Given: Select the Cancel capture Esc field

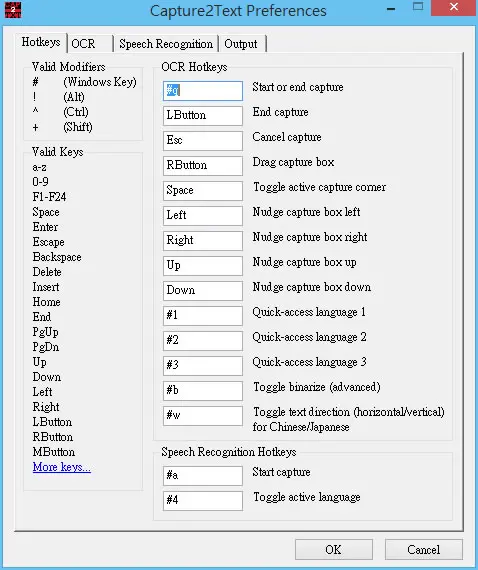Looking at the screenshot, I should 203,141.
